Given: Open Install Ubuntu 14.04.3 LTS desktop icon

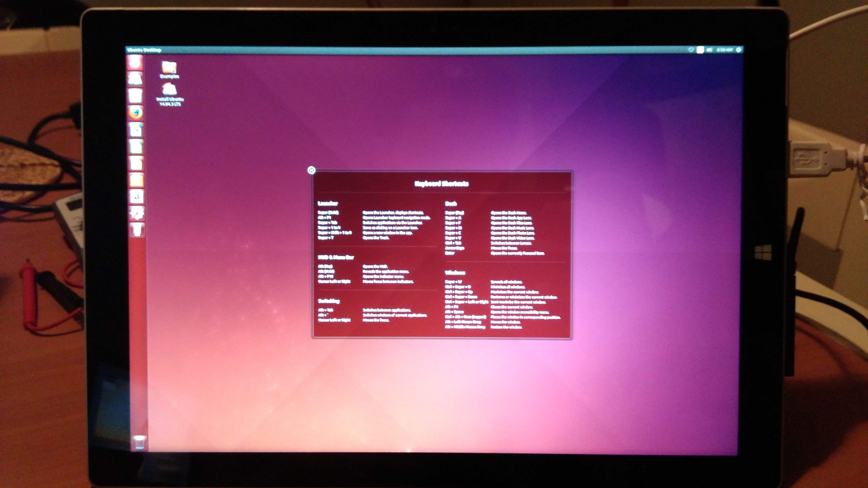Looking at the screenshot, I should (x=170, y=95).
